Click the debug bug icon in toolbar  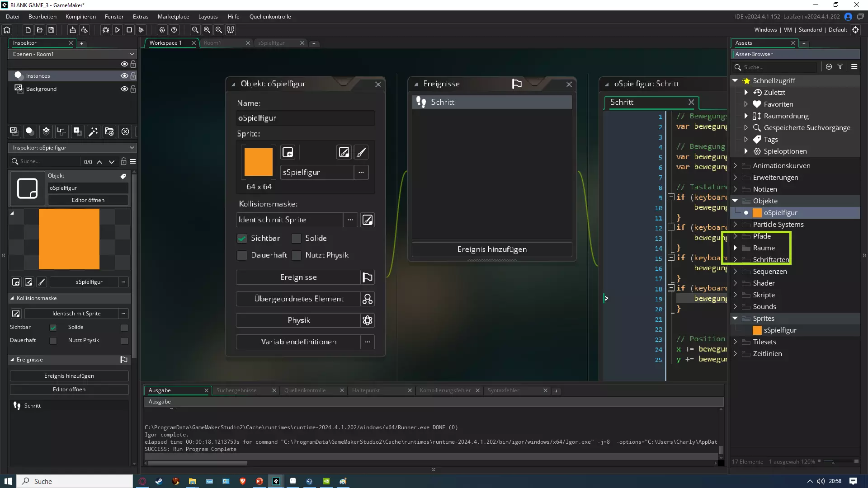105,30
